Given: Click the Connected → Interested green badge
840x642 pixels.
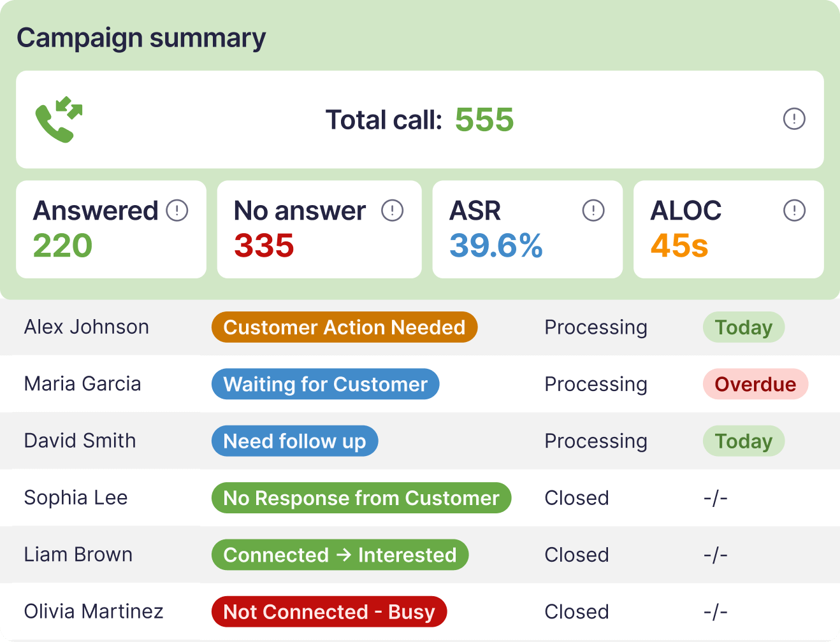Looking at the screenshot, I should click(340, 554).
